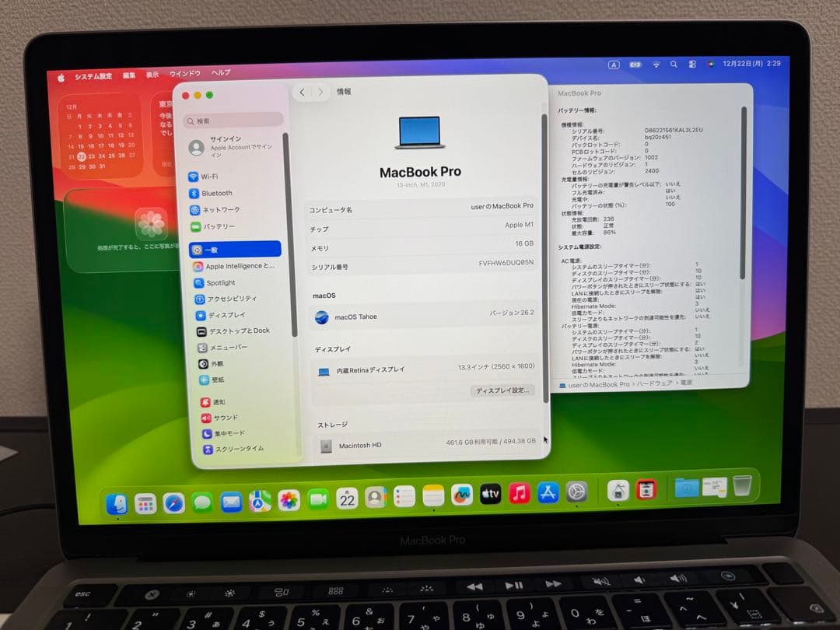
Task: Click the ディスプレイ設定… button
Action: (x=502, y=390)
